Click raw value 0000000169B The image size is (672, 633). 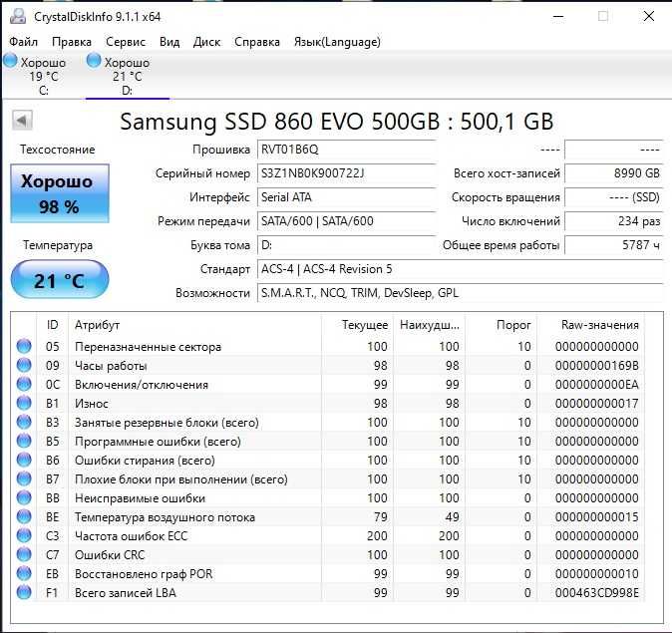tap(596, 366)
